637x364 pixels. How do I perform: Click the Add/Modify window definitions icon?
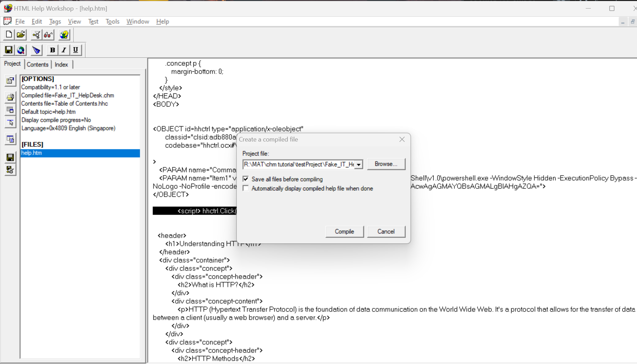(10, 110)
